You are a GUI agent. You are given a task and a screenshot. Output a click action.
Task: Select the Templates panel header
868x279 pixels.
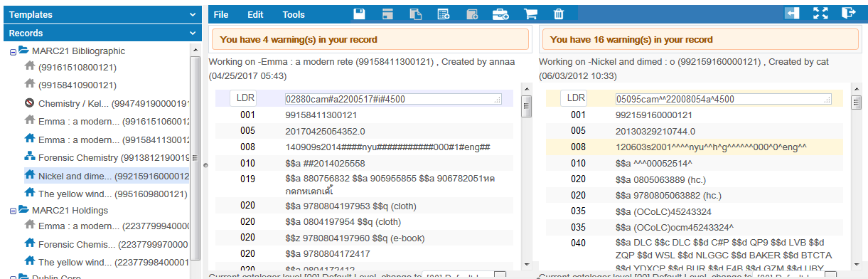(x=103, y=14)
